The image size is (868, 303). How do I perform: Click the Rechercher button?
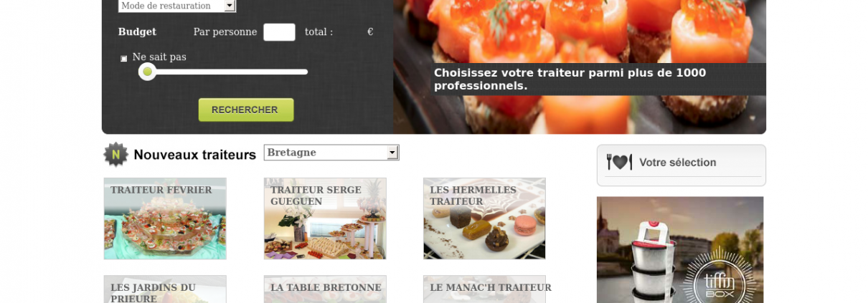(246, 110)
